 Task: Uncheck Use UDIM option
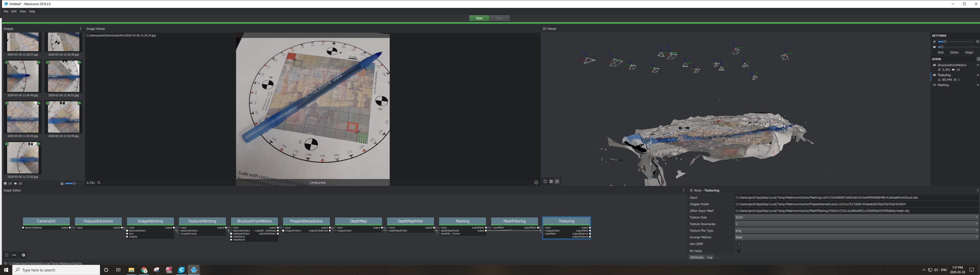tap(739, 244)
